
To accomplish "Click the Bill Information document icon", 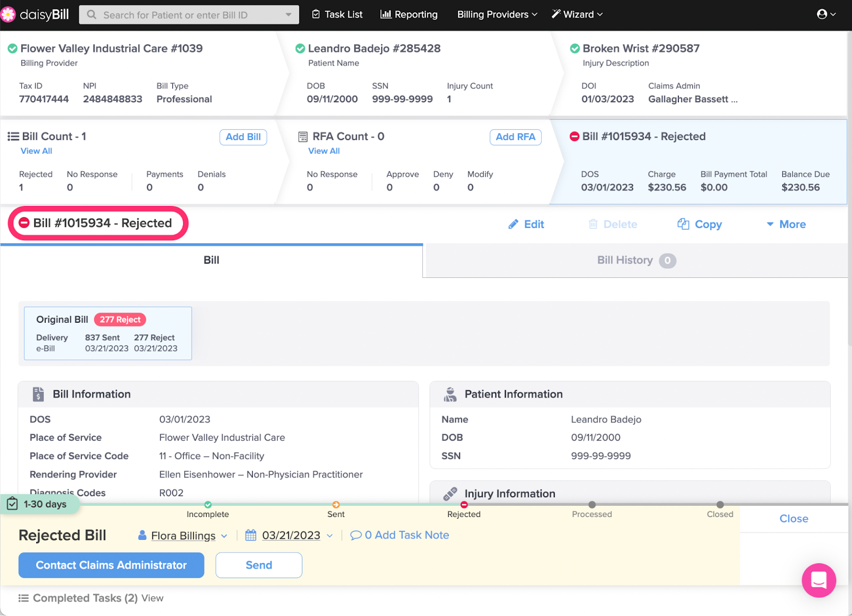I will click(x=38, y=394).
